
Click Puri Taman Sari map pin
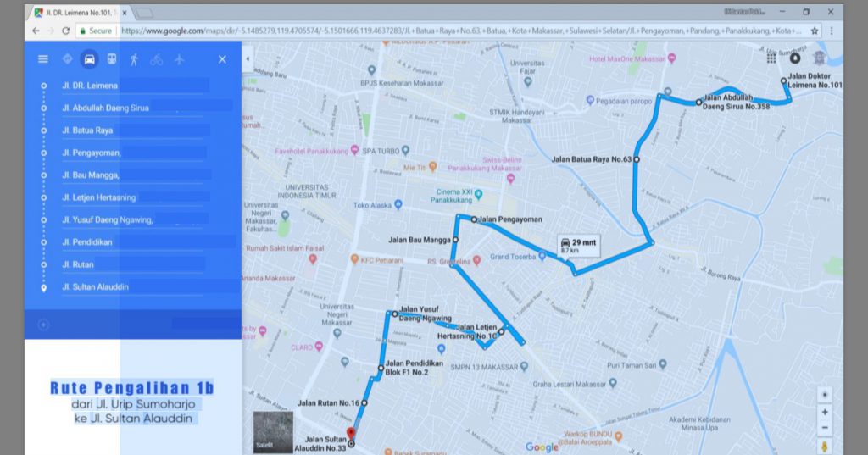663,363
